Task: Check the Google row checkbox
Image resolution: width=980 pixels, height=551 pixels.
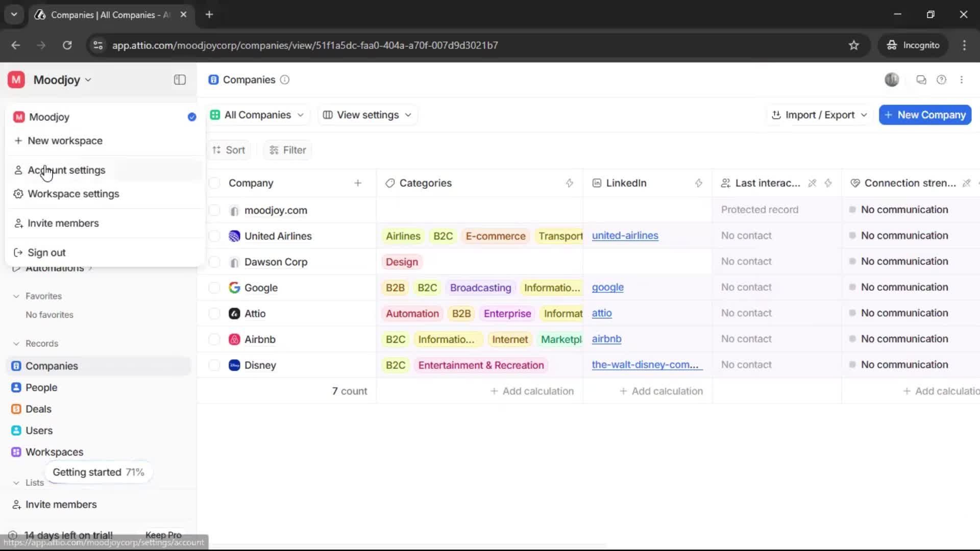Action: (215, 288)
